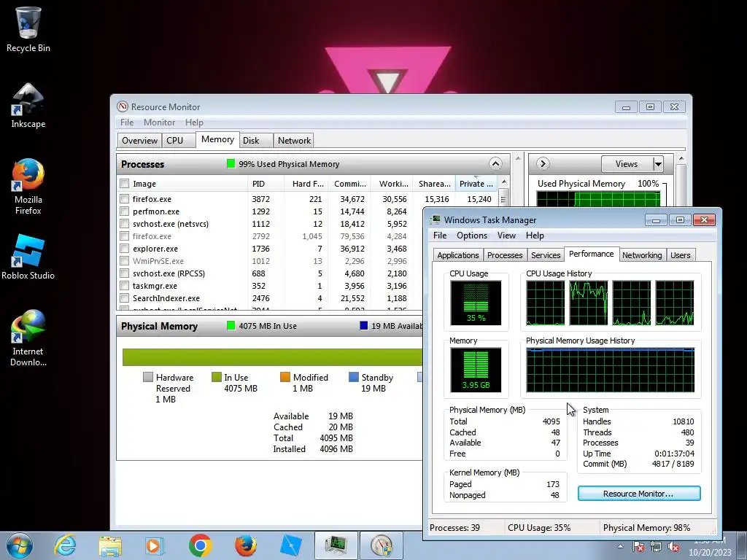
Task: Open Windows Media Player taskbar icon
Action: [x=154, y=545]
